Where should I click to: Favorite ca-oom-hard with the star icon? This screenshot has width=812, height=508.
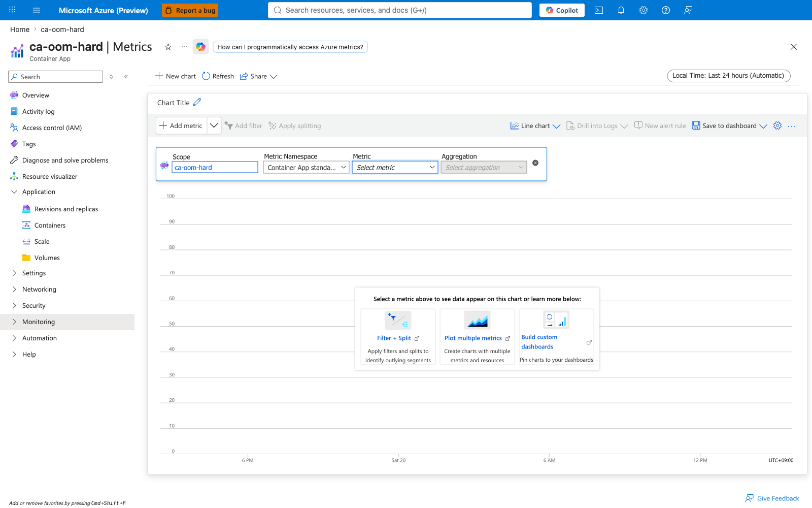(x=168, y=47)
